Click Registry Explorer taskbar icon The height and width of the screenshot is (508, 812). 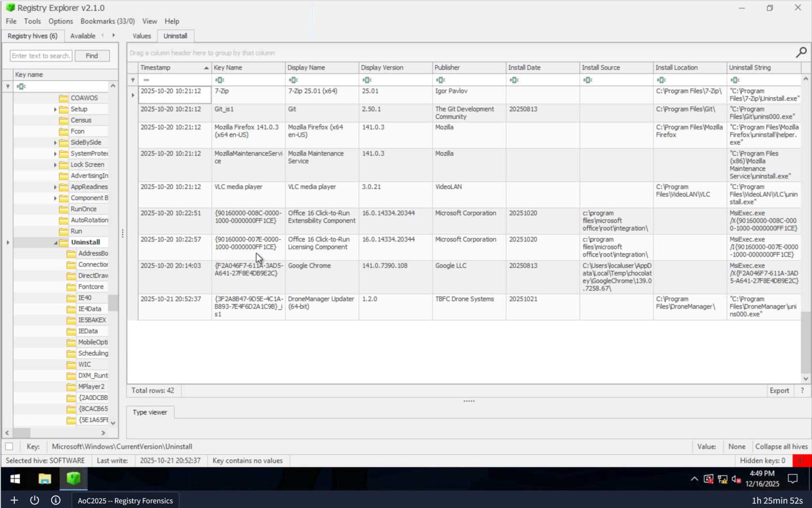click(x=73, y=479)
